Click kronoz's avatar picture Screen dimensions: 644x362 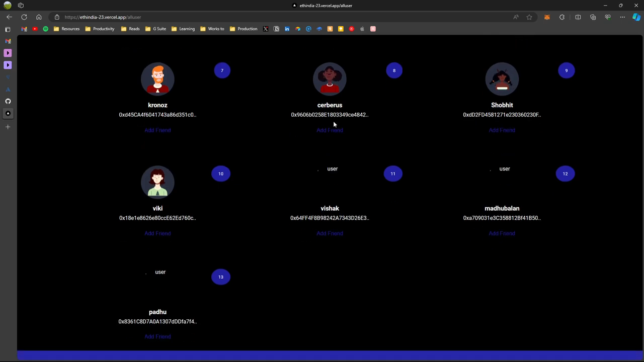click(x=157, y=79)
